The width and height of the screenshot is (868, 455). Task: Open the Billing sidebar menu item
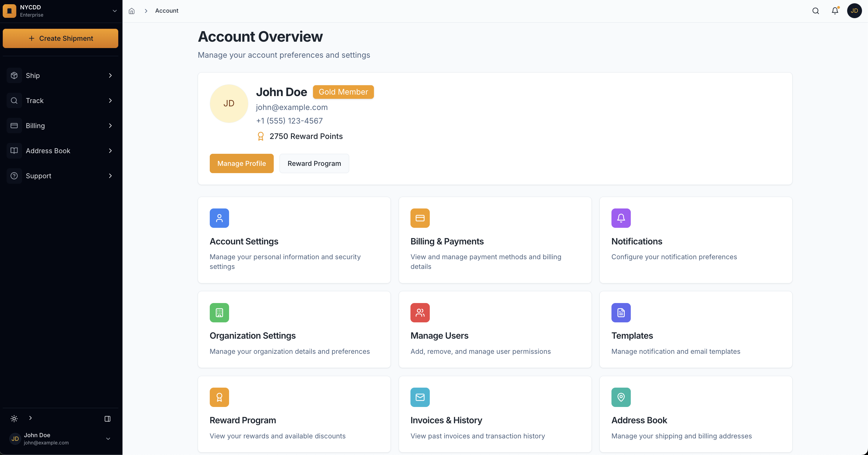[35, 126]
